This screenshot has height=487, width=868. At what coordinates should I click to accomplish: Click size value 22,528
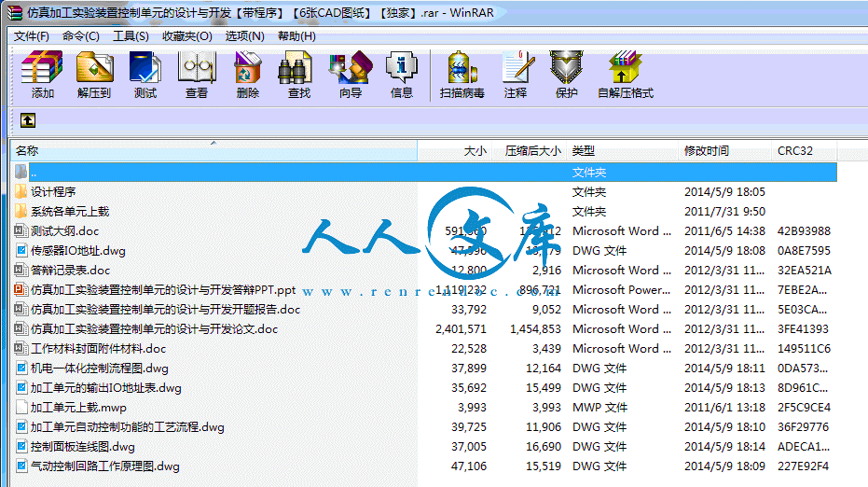pyautogui.click(x=469, y=349)
